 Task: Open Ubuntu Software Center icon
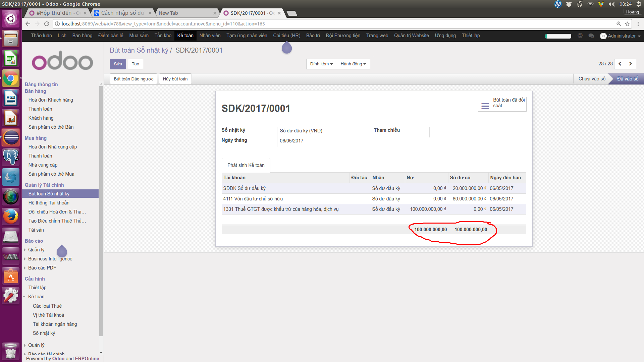click(x=11, y=276)
